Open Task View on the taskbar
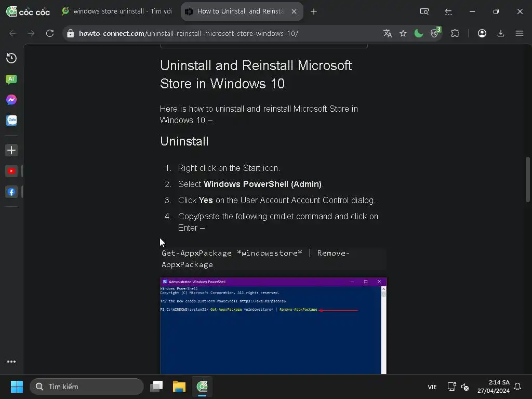 (x=156, y=387)
